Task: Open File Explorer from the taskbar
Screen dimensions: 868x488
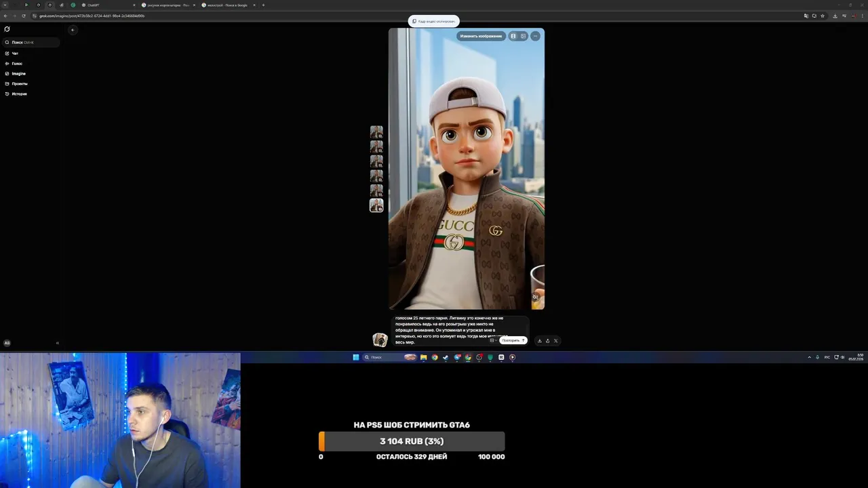Action: pyautogui.click(x=423, y=357)
